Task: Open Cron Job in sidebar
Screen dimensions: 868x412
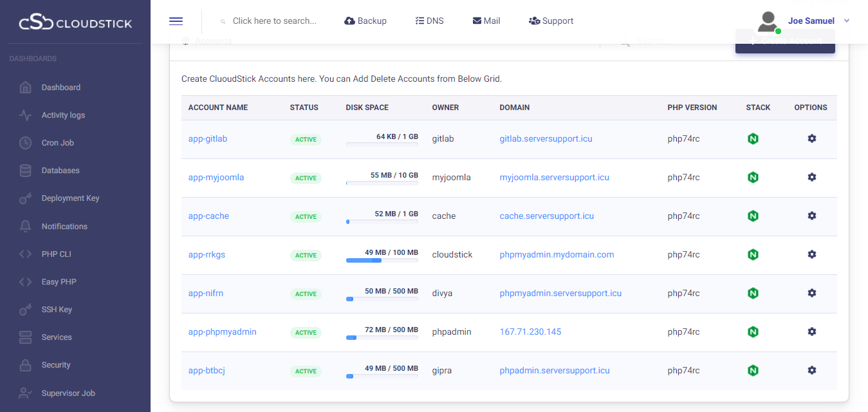Action: tap(58, 143)
